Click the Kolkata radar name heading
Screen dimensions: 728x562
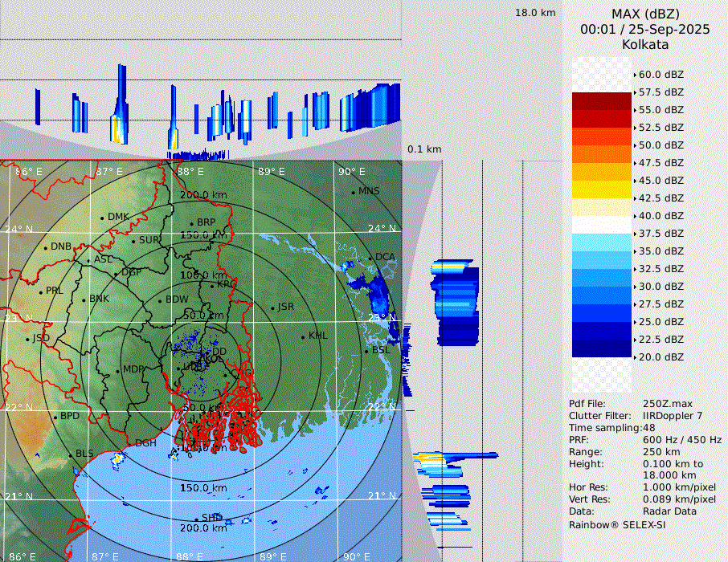[645, 44]
